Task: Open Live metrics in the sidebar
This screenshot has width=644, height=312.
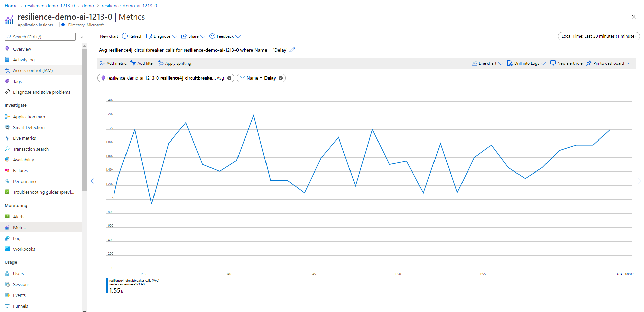Action: click(24, 138)
